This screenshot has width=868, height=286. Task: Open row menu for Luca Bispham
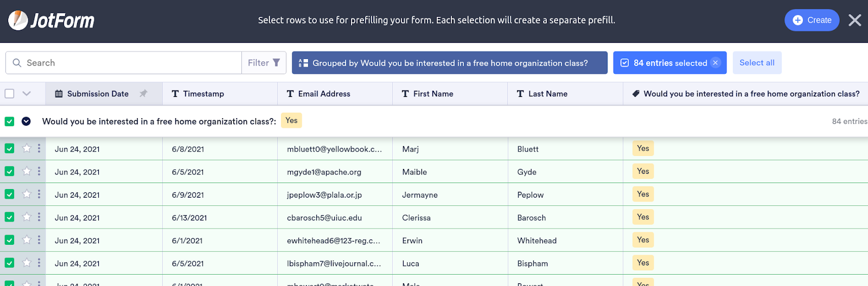(x=39, y=263)
